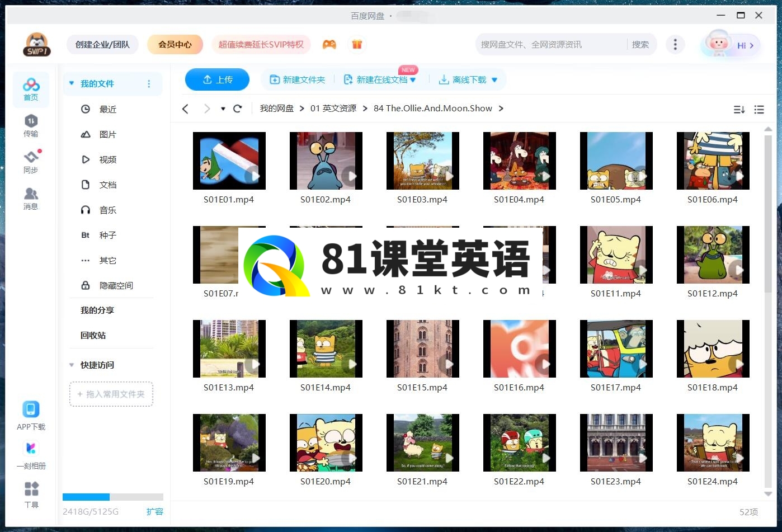The image size is (782, 532).
Task: Click file name S01E14.mp4
Action: [x=326, y=387]
